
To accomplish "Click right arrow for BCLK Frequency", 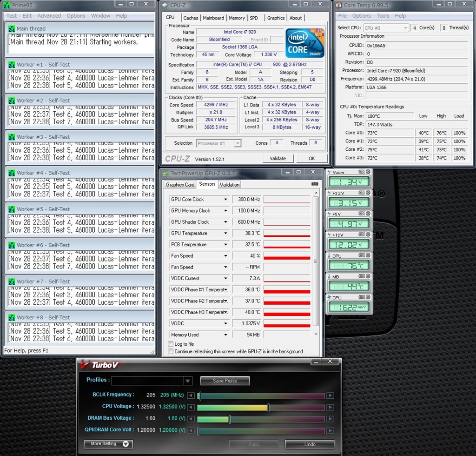I will coord(330,396).
